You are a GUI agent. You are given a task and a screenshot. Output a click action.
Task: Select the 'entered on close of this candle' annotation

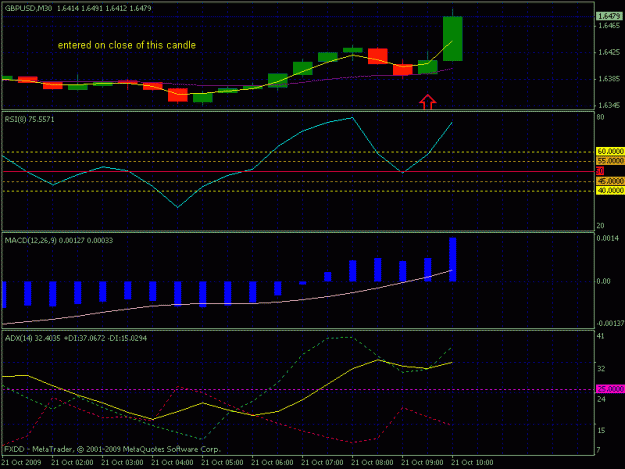click(x=127, y=45)
